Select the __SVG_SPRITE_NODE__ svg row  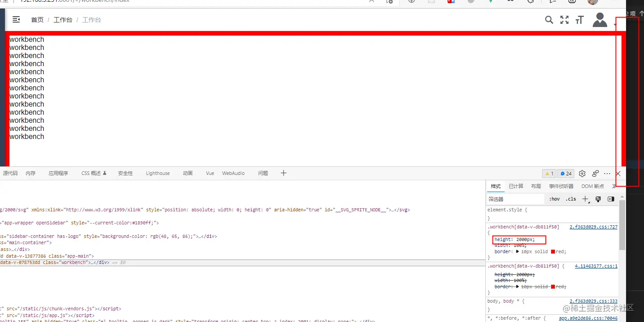pos(243,210)
